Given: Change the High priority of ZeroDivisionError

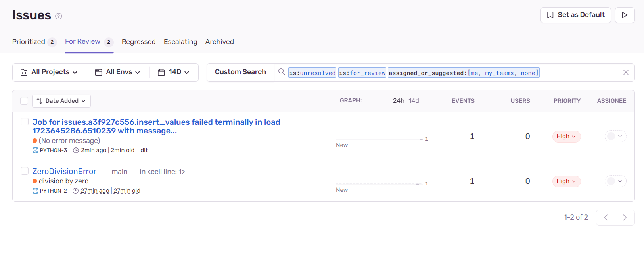Looking at the screenshot, I should (566, 181).
